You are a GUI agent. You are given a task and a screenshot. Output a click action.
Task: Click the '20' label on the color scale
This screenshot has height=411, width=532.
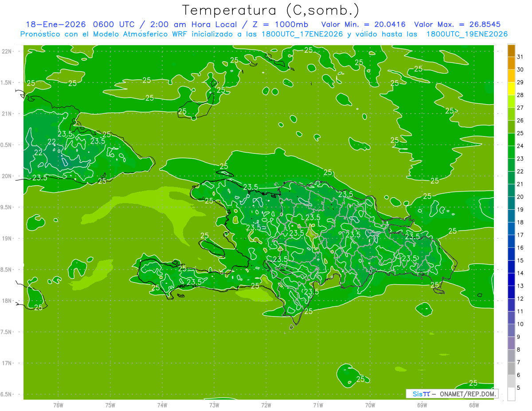click(x=520, y=196)
